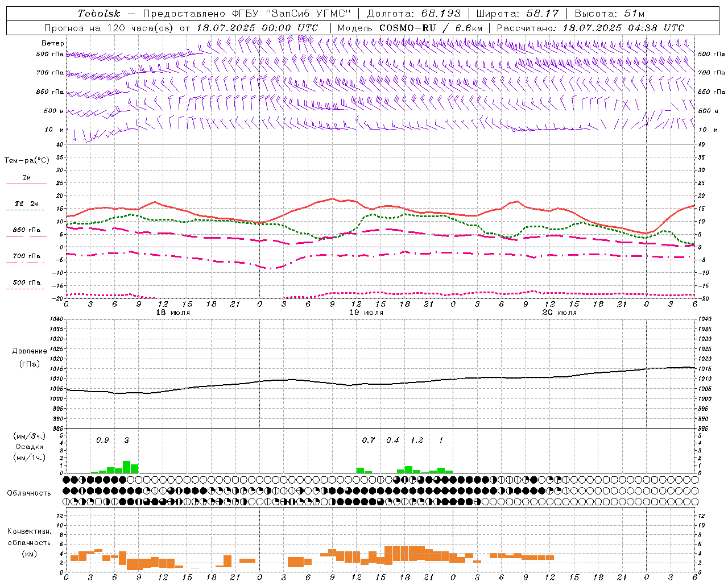The image size is (728, 582).
Task: Click the '700 гПа' temperature legend entry
Action: pyautogui.click(x=27, y=256)
